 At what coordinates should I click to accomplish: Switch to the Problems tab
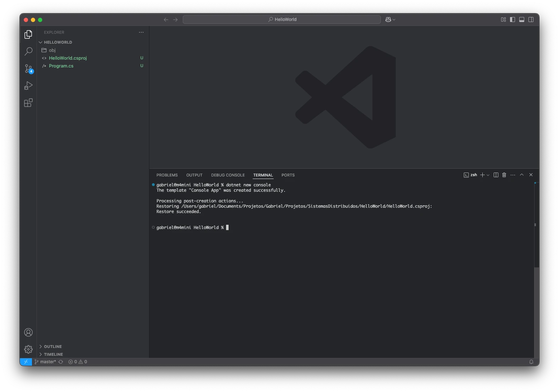click(167, 175)
